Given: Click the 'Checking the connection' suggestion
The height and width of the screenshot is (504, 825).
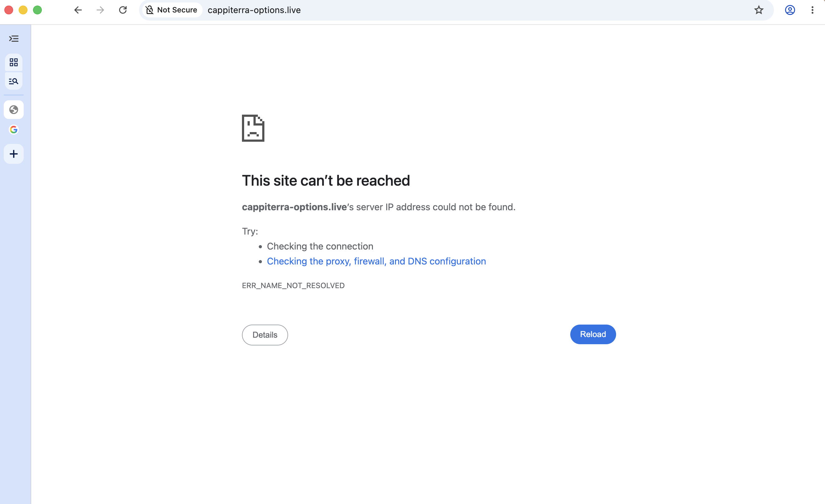Looking at the screenshot, I should [320, 246].
